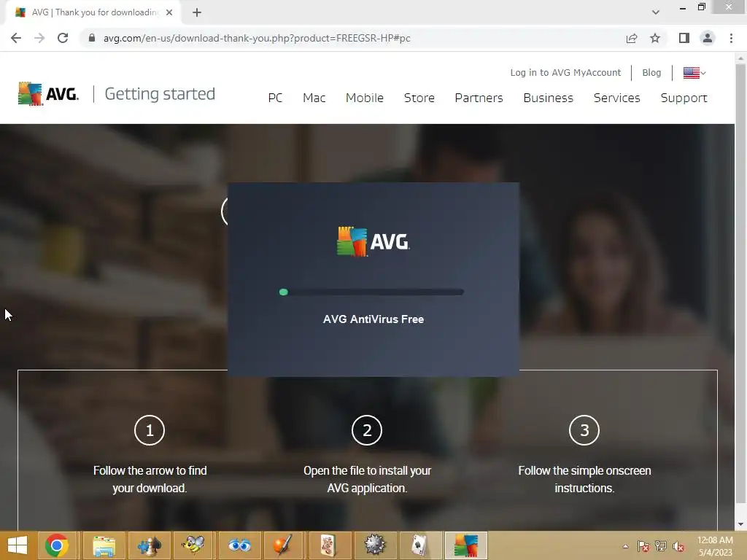Open the Chrome profile avatar
Image resolution: width=747 pixels, height=560 pixels.
(708, 38)
